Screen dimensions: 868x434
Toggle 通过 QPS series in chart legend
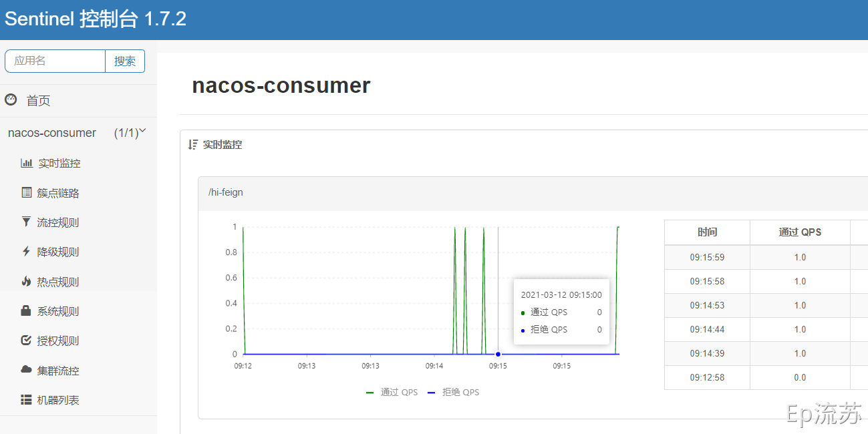pos(392,392)
